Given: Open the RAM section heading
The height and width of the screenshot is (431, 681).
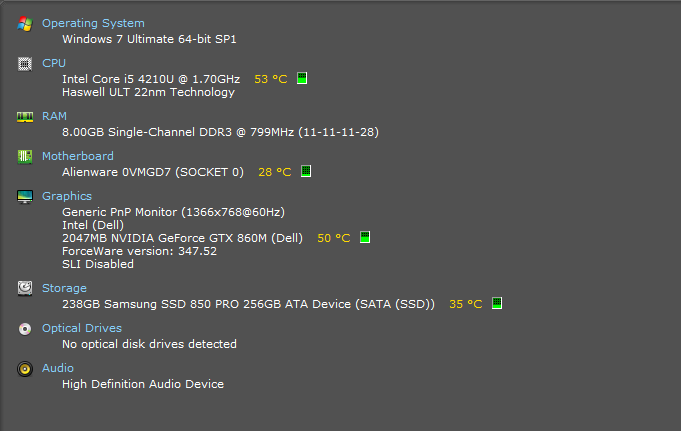Looking at the screenshot, I should pyautogui.click(x=54, y=116).
